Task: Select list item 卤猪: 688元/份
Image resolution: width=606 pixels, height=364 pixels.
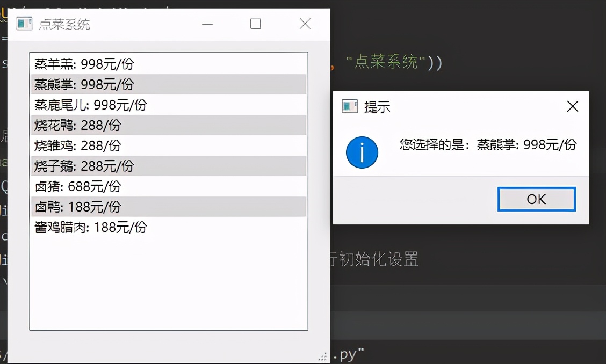Action: pos(169,187)
